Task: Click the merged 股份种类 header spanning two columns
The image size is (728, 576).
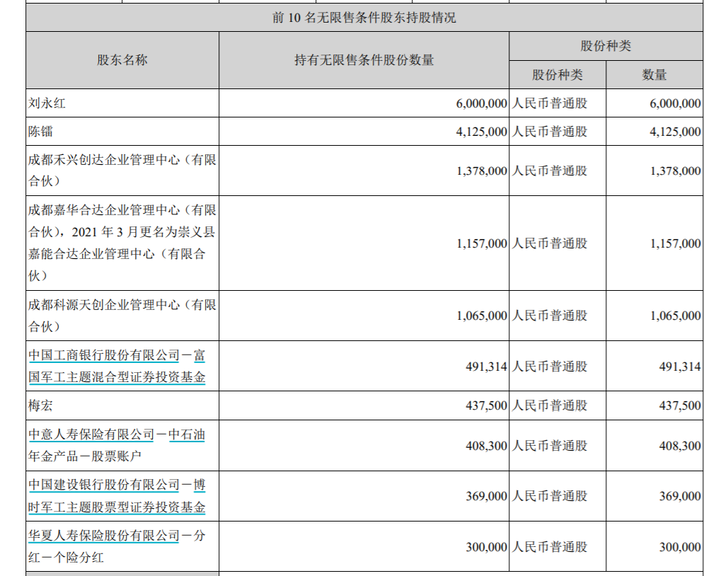Action: coord(606,46)
